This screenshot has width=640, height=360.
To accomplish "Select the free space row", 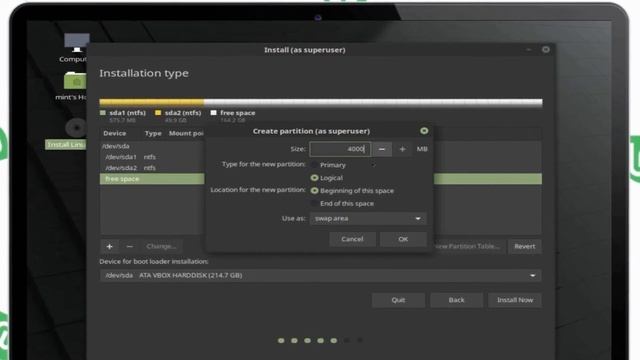I will coord(152,179).
